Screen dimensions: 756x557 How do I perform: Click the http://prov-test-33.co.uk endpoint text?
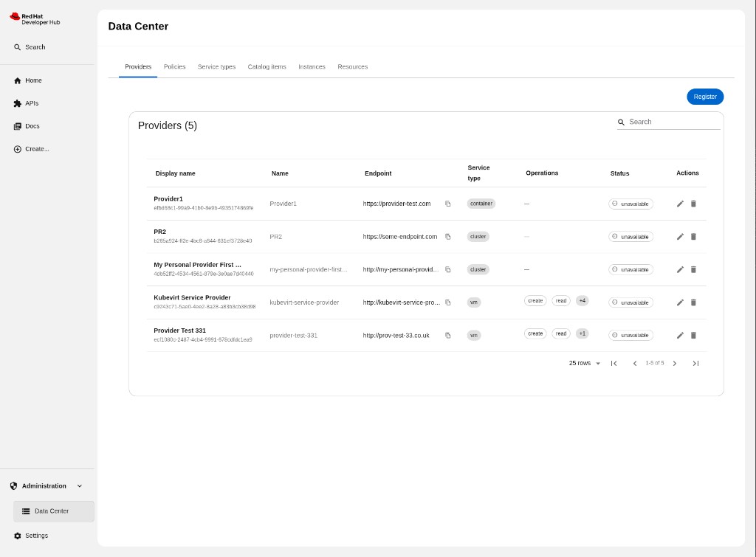coord(396,336)
